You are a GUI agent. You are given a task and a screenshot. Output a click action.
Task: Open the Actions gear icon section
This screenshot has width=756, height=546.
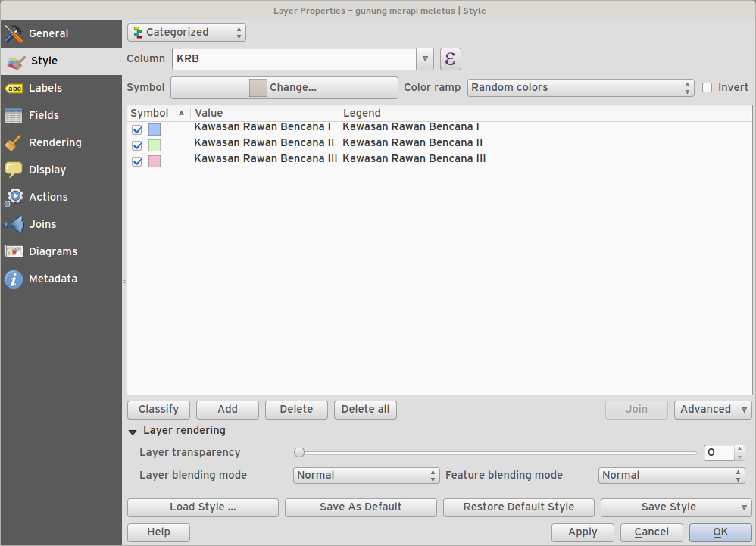tap(14, 197)
